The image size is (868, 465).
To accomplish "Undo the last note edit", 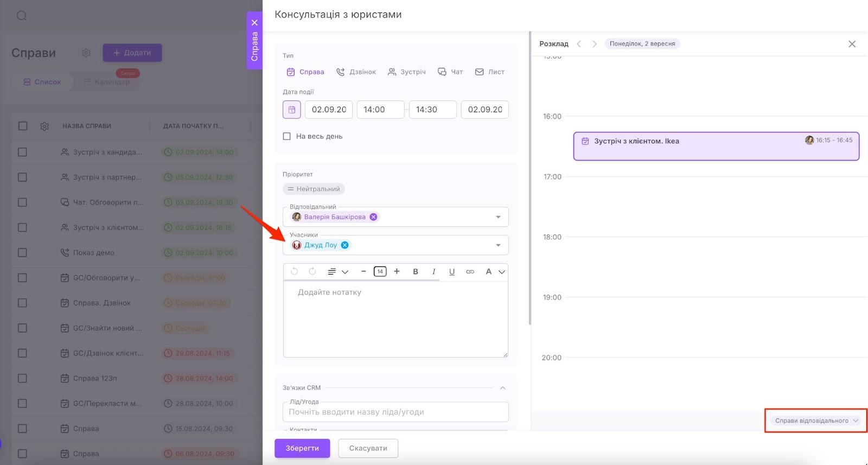I will (x=294, y=271).
